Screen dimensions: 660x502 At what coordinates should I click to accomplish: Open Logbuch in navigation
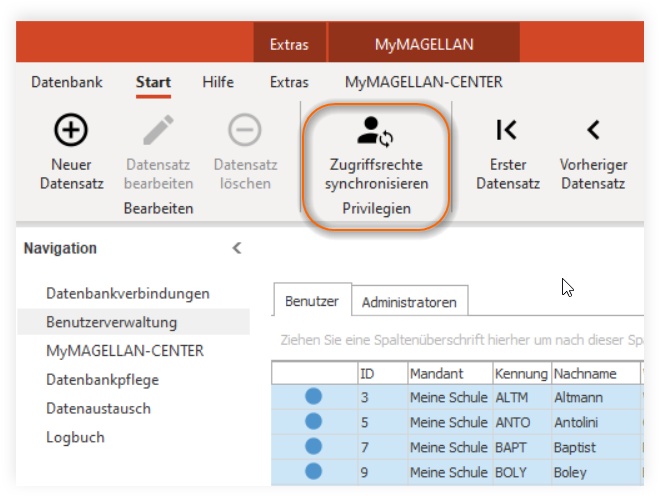[x=75, y=438]
